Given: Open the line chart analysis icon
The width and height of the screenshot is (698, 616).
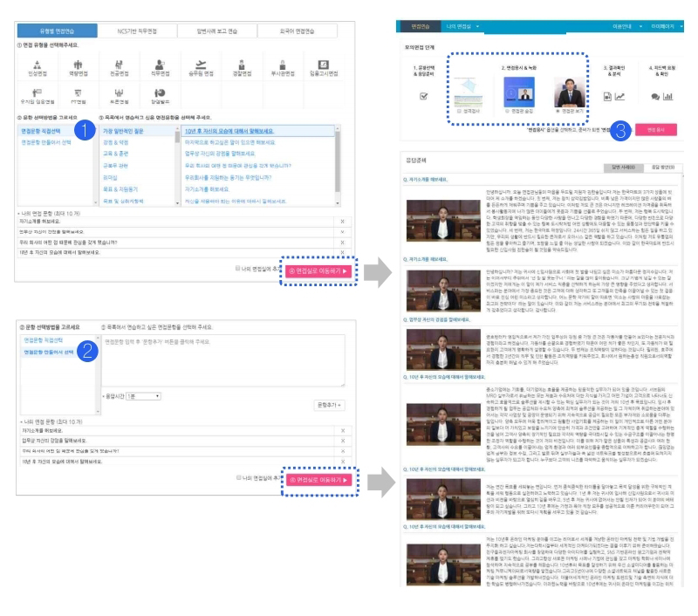Looking at the screenshot, I should pyautogui.click(x=619, y=97).
